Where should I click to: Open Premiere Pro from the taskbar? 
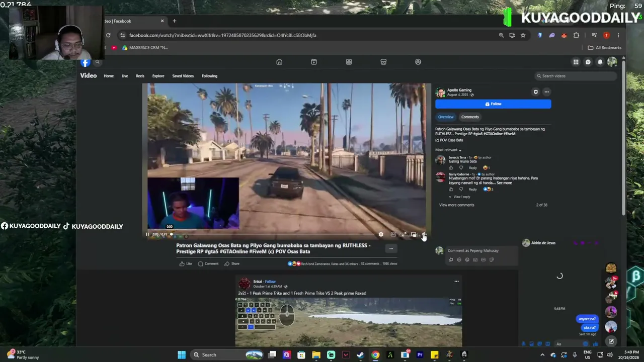click(x=420, y=355)
